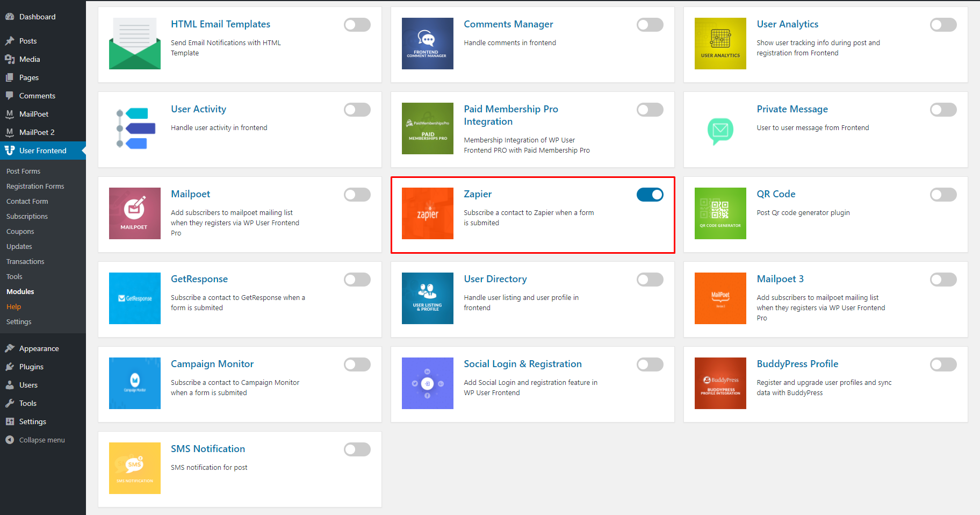This screenshot has width=980, height=515.
Task: Click the User Directory listing icon
Action: (427, 298)
